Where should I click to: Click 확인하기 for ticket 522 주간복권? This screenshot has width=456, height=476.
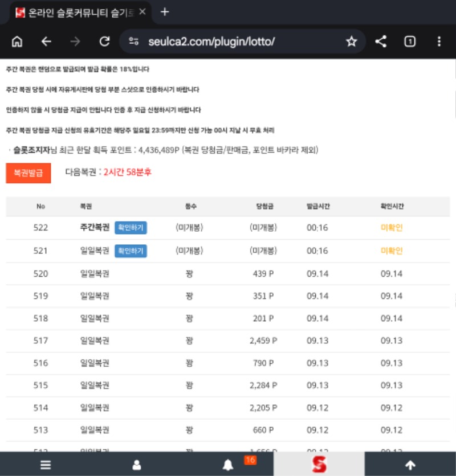point(131,228)
